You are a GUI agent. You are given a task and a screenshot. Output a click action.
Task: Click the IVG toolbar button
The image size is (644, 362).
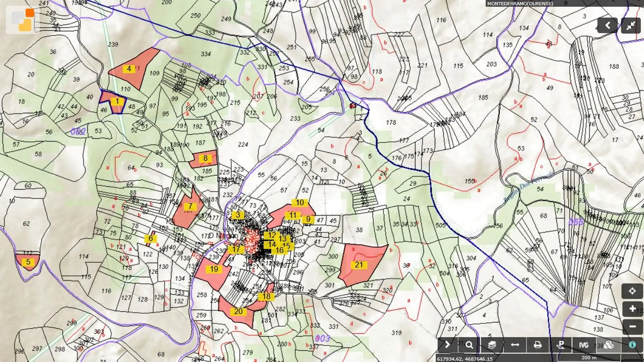[584, 345]
